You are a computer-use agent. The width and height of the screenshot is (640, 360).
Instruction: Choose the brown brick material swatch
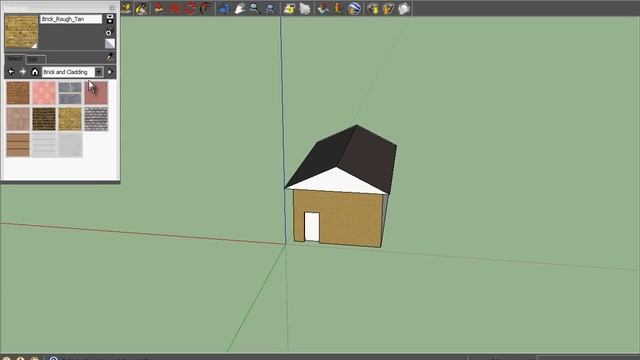pos(18,93)
